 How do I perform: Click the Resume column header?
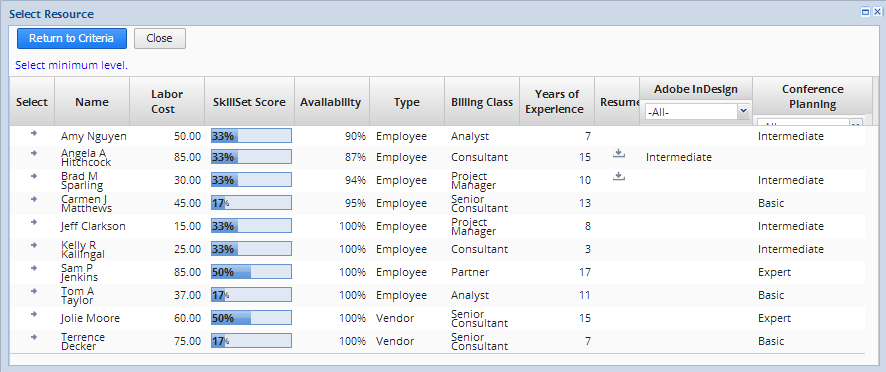[x=616, y=102]
